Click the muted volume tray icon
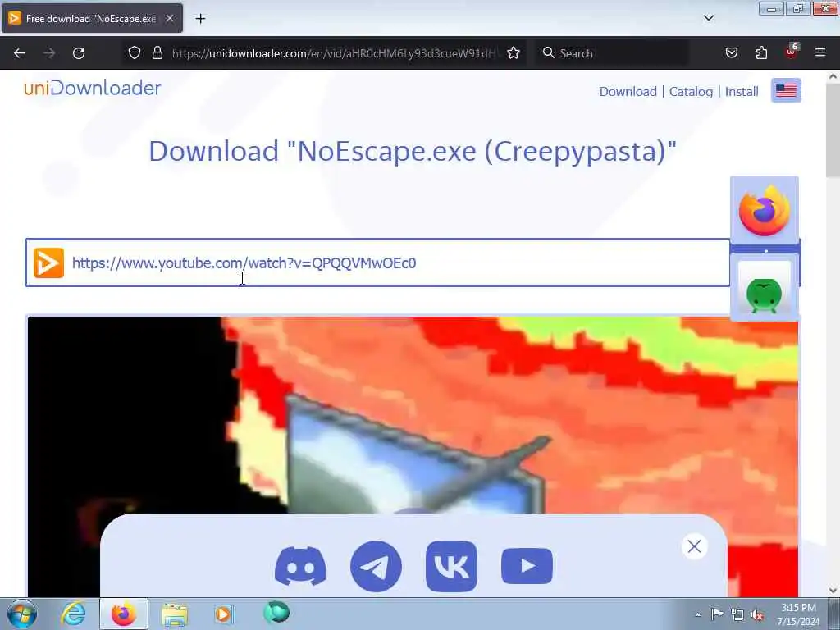840x630 pixels. tap(757, 615)
